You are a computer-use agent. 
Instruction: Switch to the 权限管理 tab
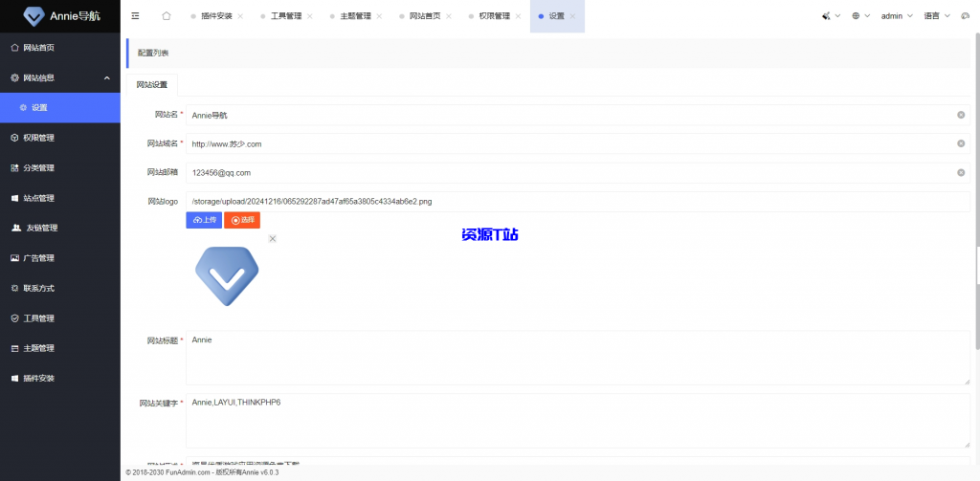click(x=494, y=16)
